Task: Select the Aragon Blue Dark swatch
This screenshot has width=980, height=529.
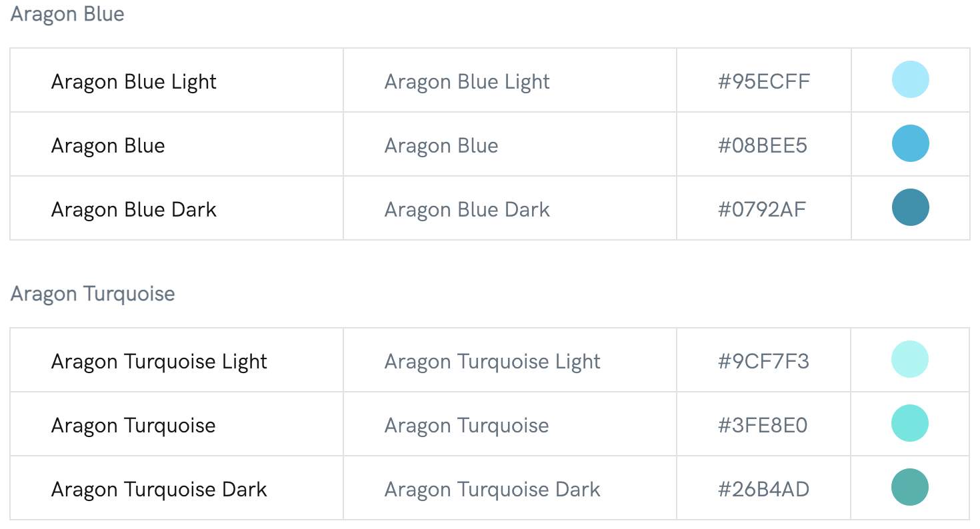Action: point(910,207)
